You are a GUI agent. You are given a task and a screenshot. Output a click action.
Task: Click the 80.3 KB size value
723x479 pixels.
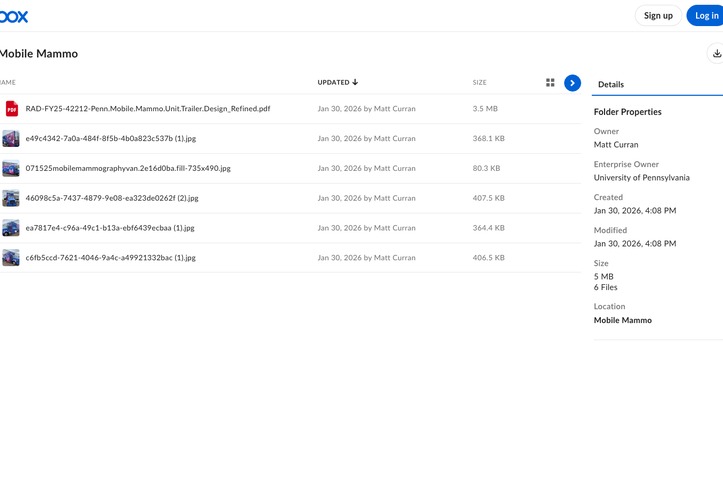(x=486, y=168)
